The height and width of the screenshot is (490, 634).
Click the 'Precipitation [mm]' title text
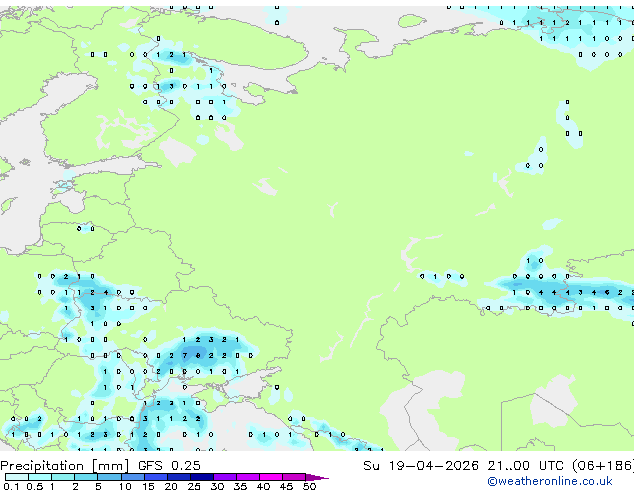coord(65,466)
